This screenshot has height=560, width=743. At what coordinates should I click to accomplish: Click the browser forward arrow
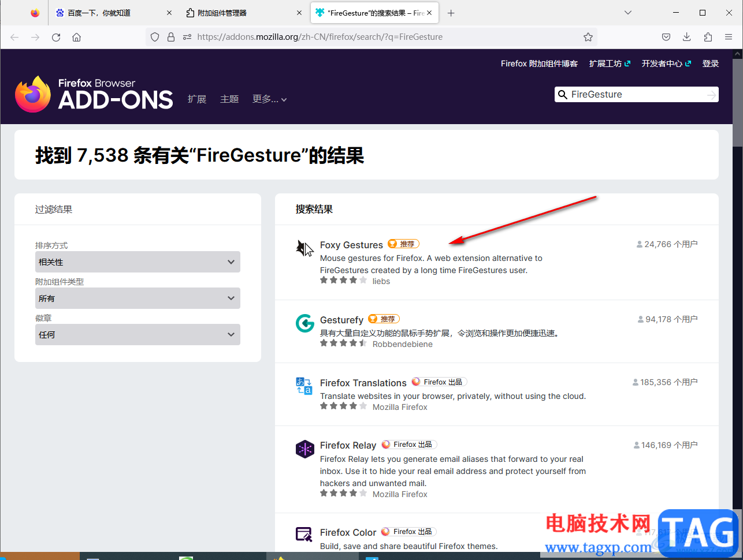(x=35, y=37)
